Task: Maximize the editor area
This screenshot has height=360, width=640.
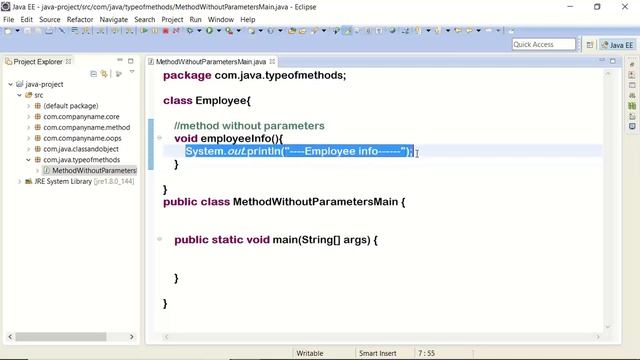Action: click(x=613, y=61)
